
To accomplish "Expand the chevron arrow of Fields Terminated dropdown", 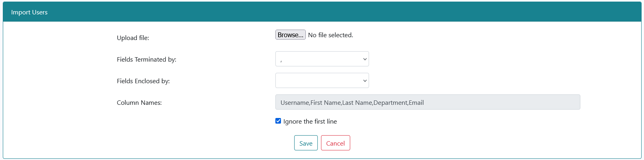I will coord(365,59).
